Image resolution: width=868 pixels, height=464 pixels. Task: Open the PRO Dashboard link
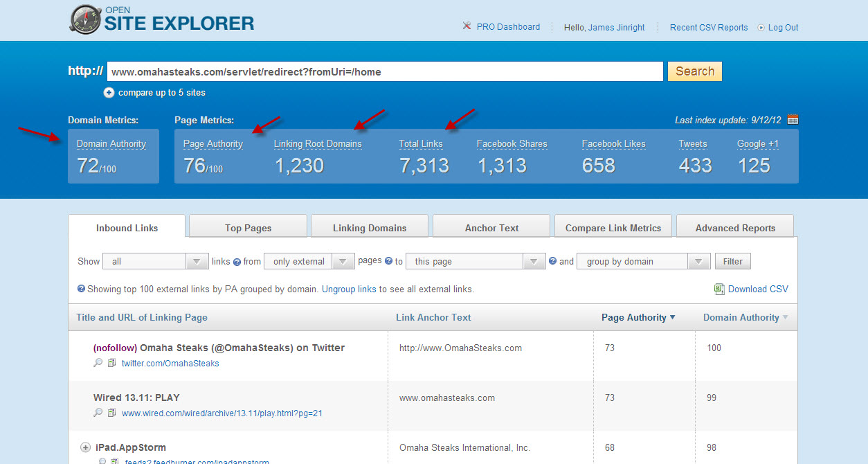508,27
